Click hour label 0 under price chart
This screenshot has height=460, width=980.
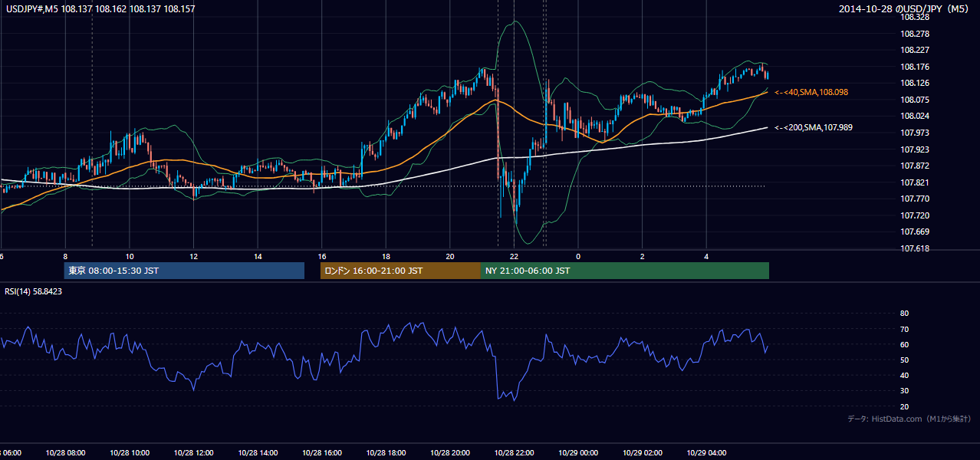tap(578, 257)
